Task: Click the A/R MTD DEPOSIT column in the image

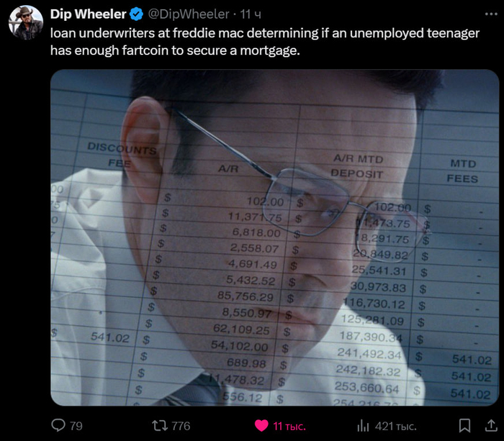Action: click(x=358, y=166)
